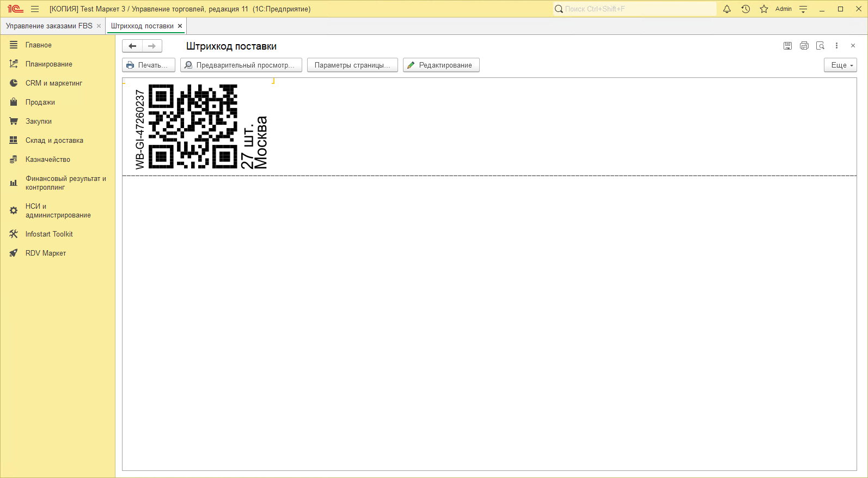
Task: Focus the search field Ctrl+Shift+F
Action: click(634, 9)
